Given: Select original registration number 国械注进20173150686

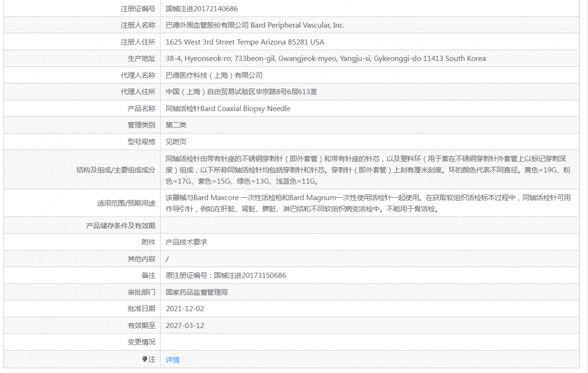Looking at the screenshot, I should pos(226,276).
